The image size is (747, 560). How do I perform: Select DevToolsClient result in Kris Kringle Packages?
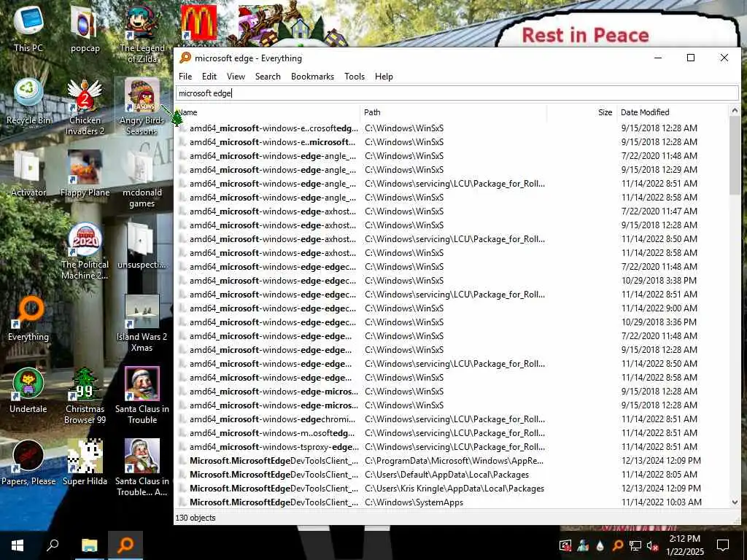pyautogui.click(x=451, y=488)
